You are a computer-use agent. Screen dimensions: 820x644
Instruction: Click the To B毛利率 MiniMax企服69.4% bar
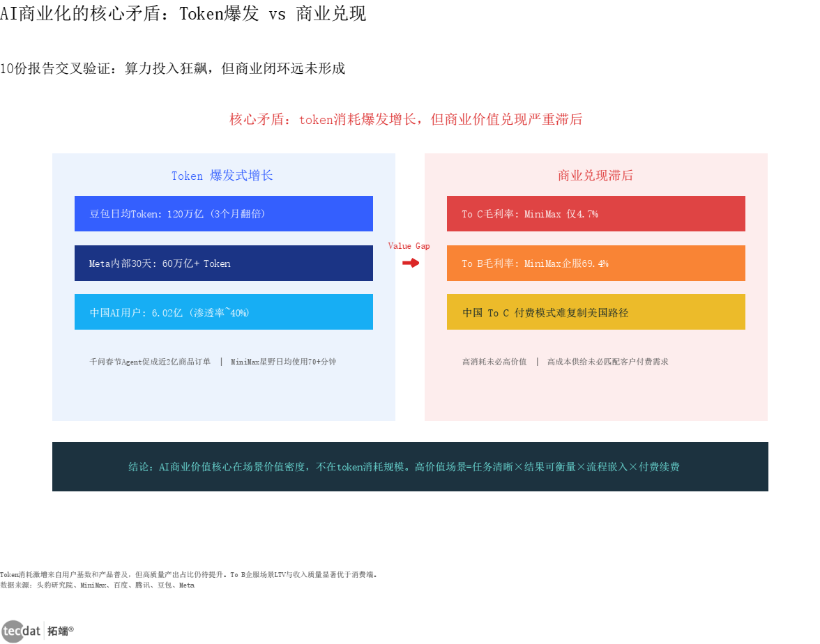pos(596,263)
